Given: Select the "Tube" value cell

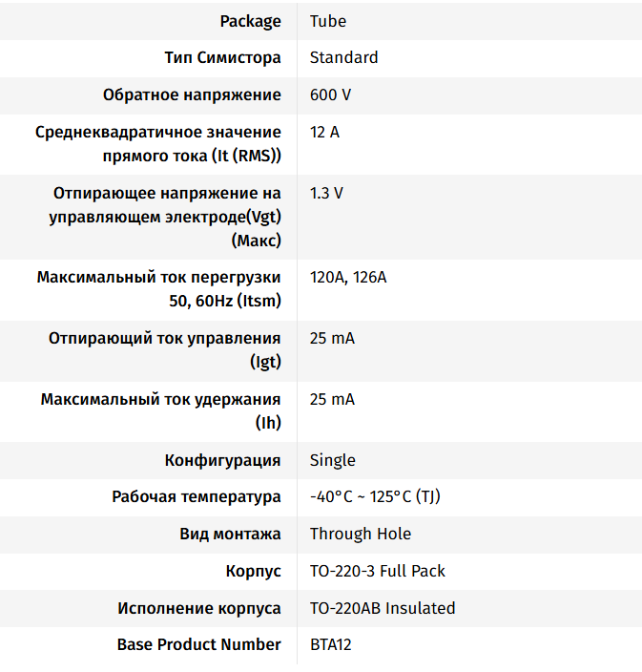Looking at the screenshot, I should pos(328,21).
